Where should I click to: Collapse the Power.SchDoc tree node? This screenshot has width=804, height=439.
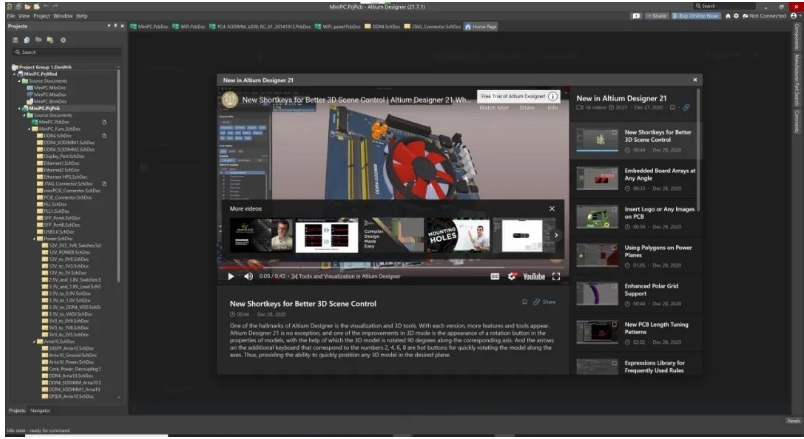click(34, 238)
